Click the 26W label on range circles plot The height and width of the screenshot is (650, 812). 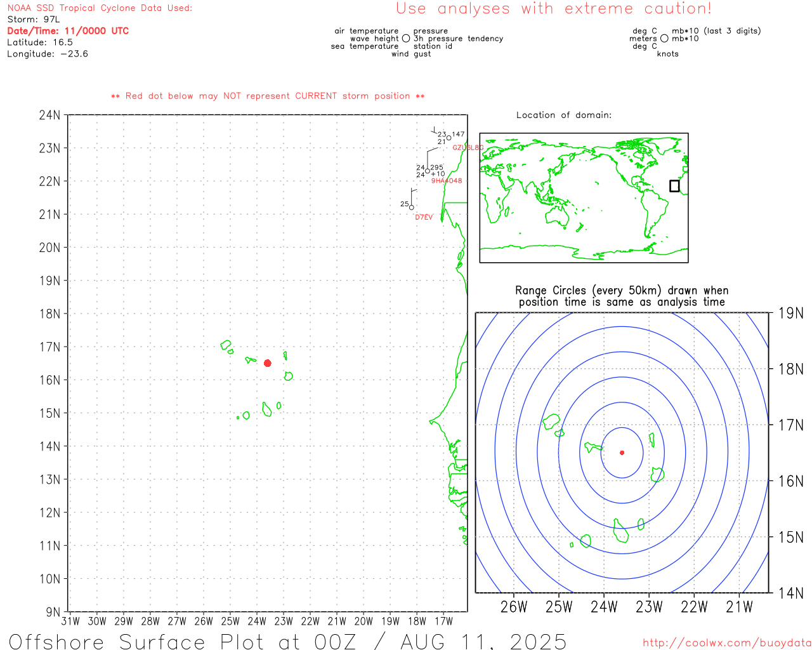tap(514, 607)
